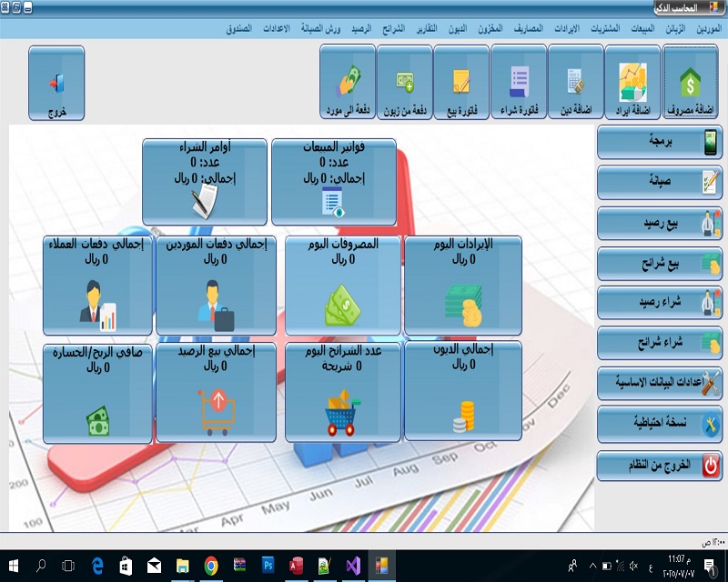Open the فواتير المبيعات sales invoices tile
Viewport: 728px width, 582px height.
[x=333, y=182]
